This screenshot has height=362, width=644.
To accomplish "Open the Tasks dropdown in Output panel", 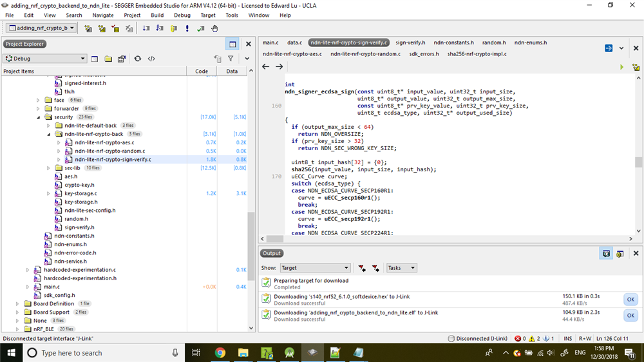I will [401, 268].
